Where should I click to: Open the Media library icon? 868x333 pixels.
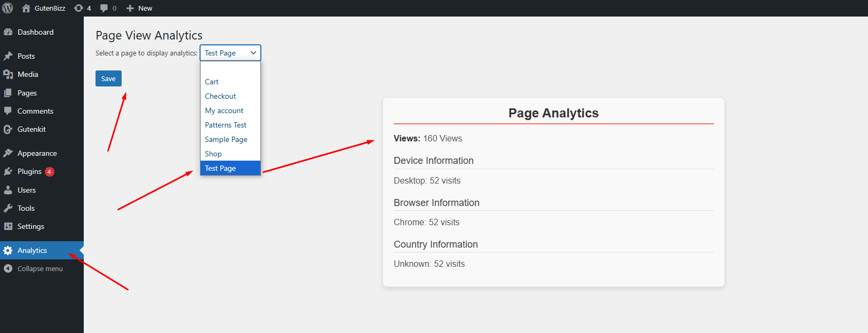[8, 74]
